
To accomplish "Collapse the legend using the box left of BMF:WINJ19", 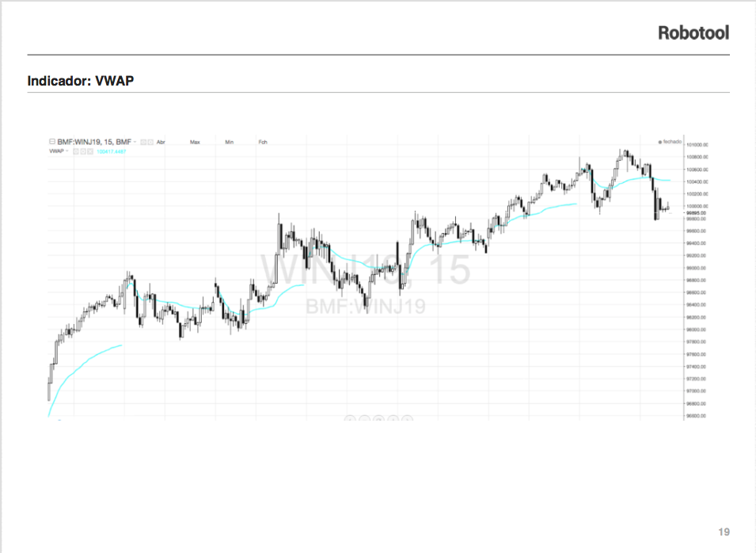I will 52,142.
